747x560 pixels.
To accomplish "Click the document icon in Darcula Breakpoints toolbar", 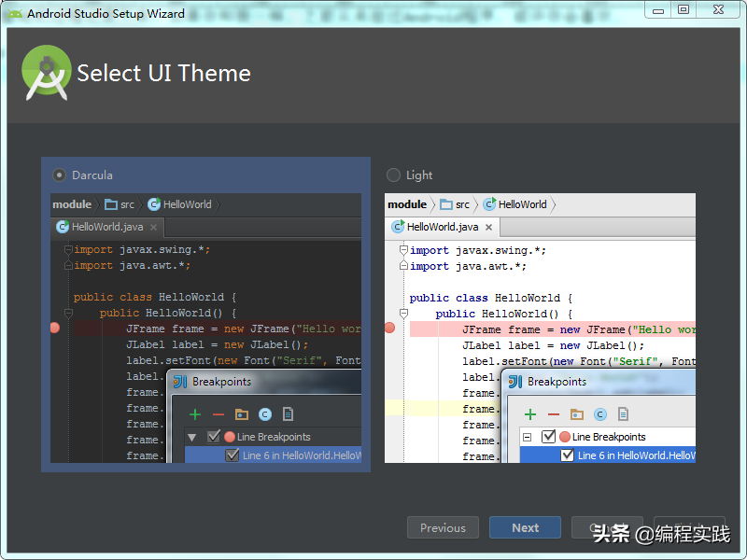I will pos(288,414).
